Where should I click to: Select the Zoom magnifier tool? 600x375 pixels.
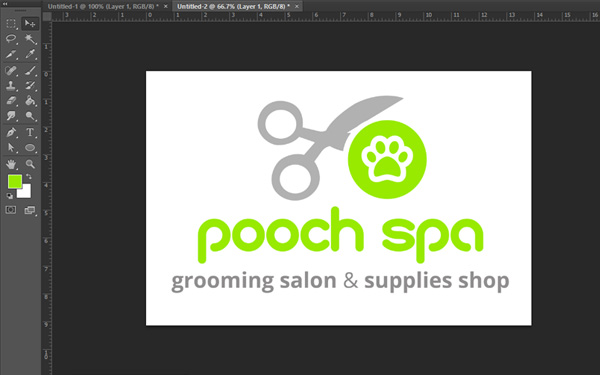tap(30, 164)
